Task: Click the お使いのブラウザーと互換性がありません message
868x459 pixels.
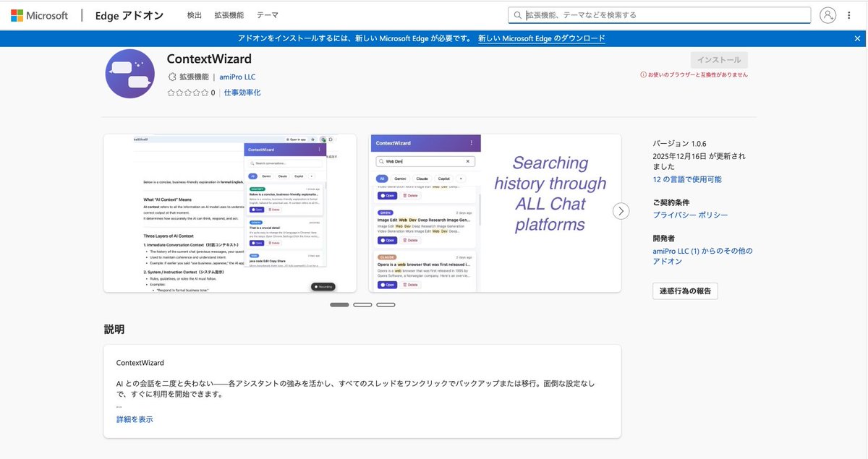Action: click(698, 74)
